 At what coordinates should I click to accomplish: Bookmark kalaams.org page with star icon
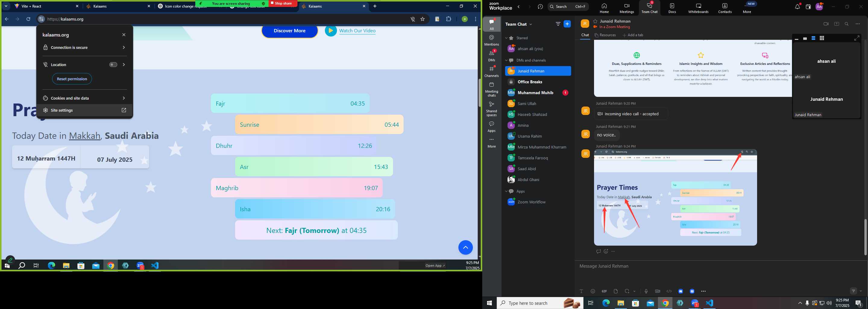423,19
